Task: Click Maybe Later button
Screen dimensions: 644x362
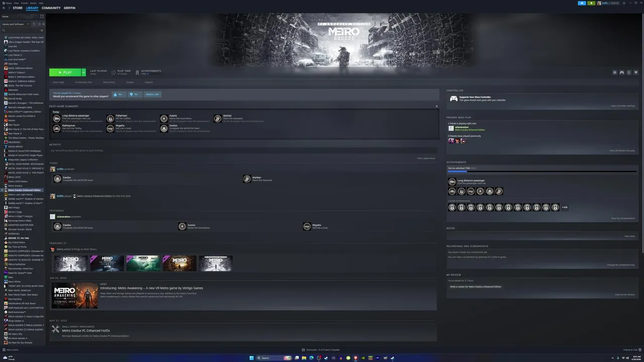Action: pyautogui.click(x=152, y=95)
